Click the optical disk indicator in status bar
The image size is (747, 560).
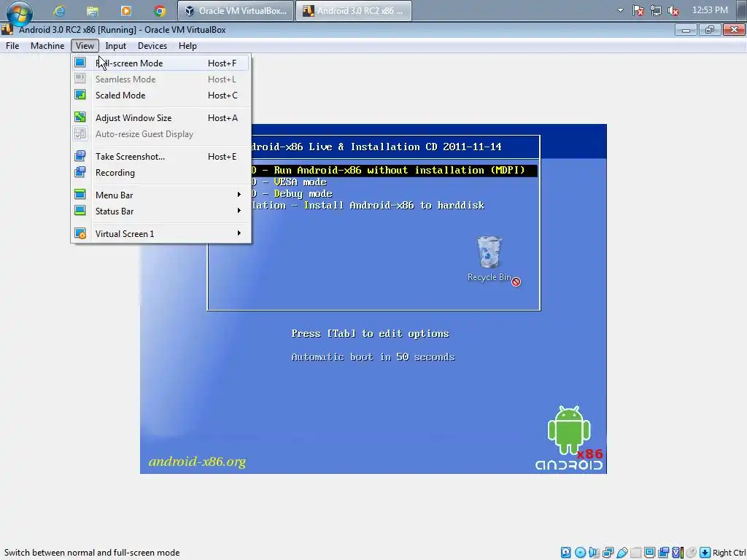[580, 553]
